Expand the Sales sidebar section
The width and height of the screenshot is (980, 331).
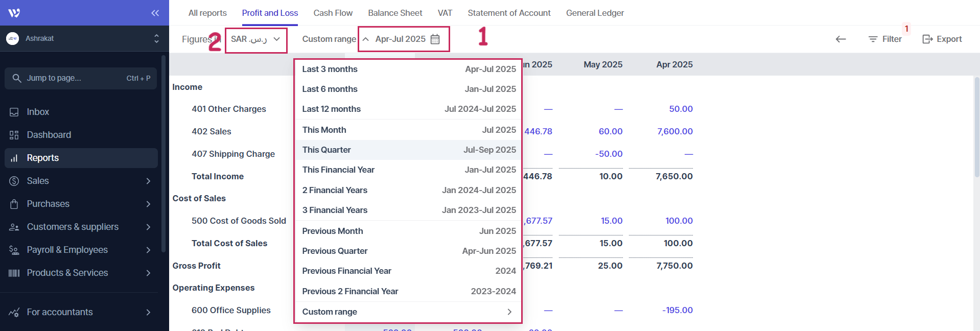(x=81, y=181)
